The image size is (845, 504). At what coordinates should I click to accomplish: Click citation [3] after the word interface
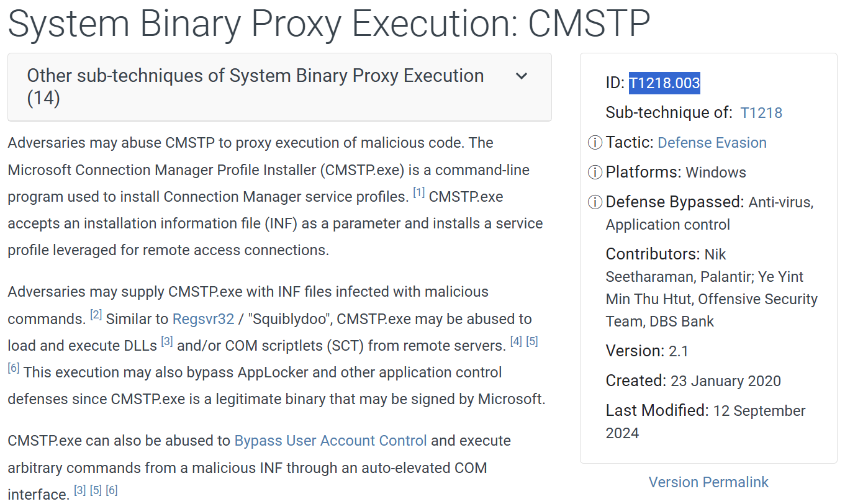pos(80,490)
